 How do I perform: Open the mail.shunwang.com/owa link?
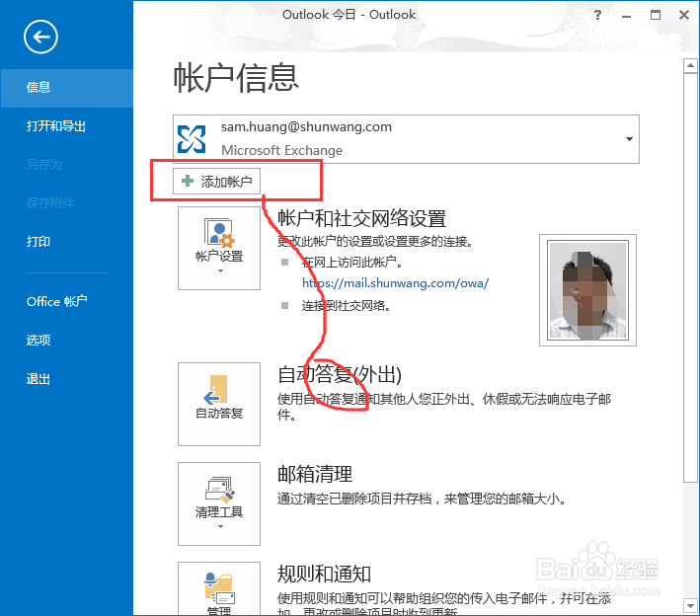coord(396,283)
